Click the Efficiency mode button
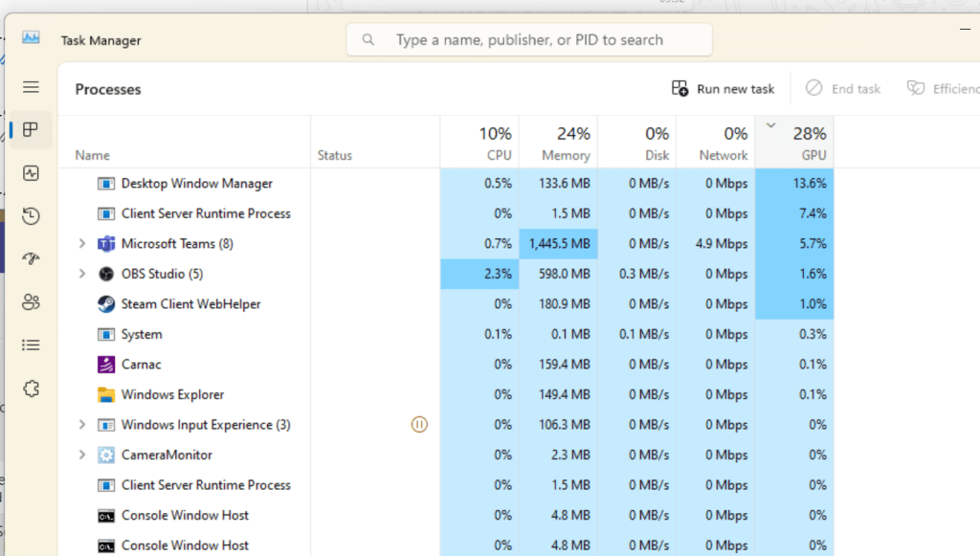 pos(943,89)
